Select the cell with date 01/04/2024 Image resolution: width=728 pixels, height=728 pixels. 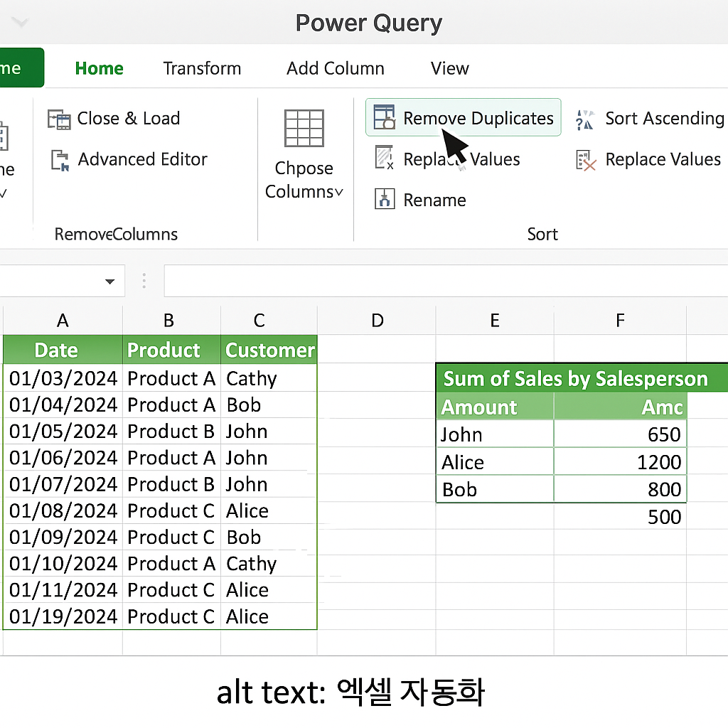63,405
